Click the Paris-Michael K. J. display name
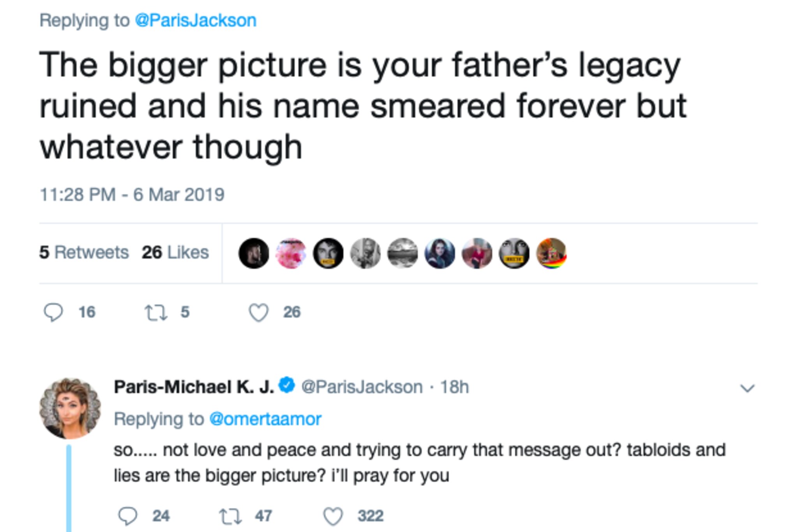 (194, 387)
